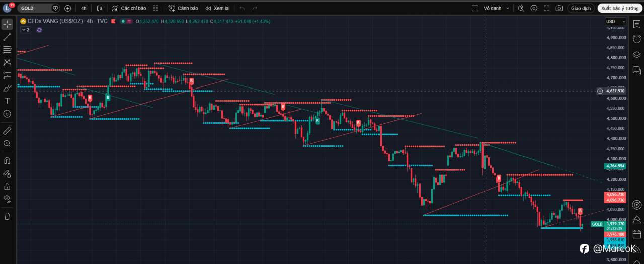
Task: Click Xuất bản ý tưởng publish button
Action: (620, 8)
